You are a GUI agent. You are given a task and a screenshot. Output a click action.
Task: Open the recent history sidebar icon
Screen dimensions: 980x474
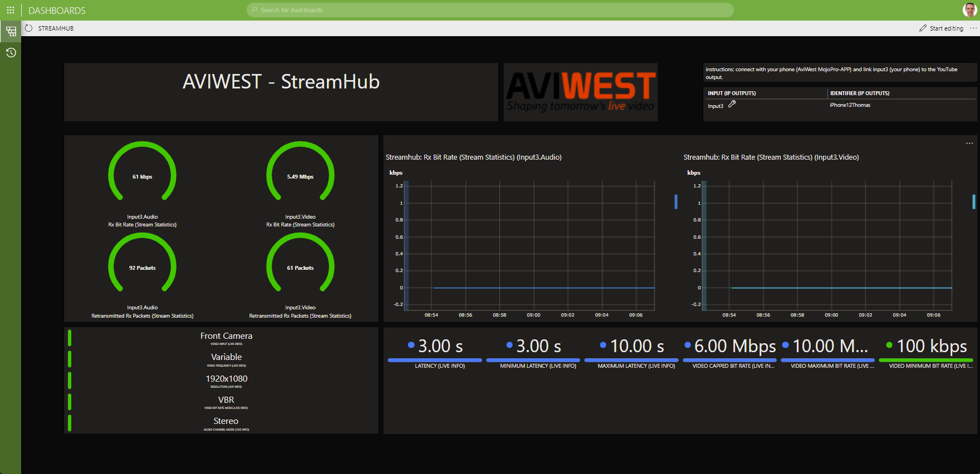pyautogui.click(x=11, y=53)
